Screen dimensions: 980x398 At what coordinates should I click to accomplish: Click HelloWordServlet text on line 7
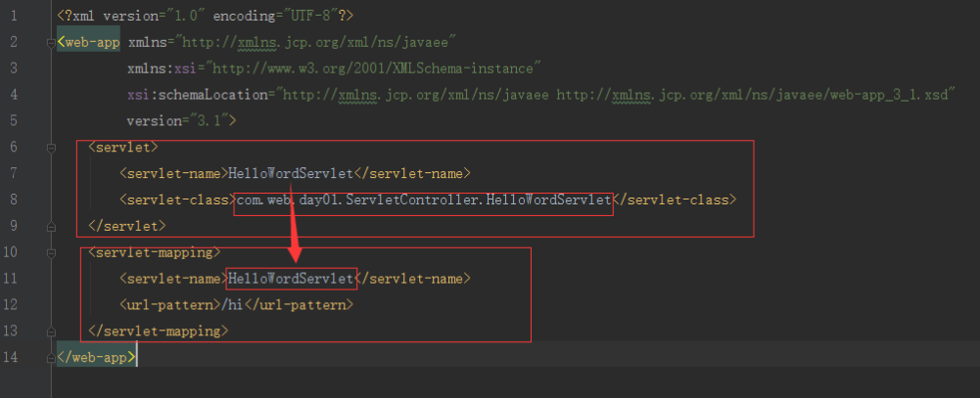291,173
